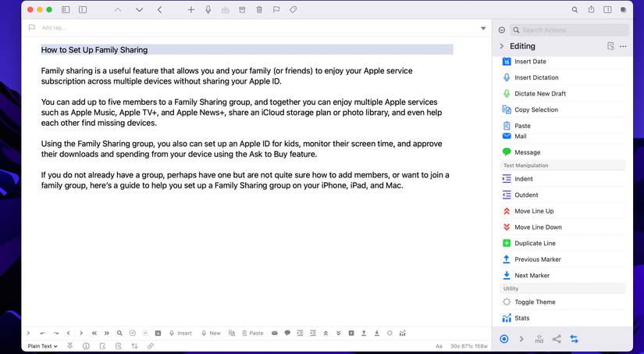The height and width of the screenshot is (354, 644).
Task: Expand the Editing action group chevron
Action: tap(501, 46)
